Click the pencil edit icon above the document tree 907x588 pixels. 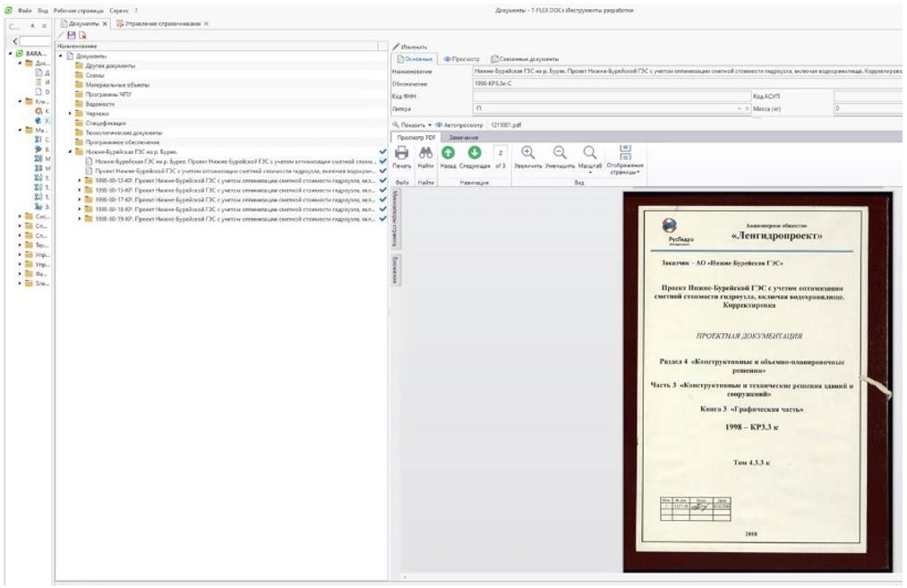[x=61, y=34]
